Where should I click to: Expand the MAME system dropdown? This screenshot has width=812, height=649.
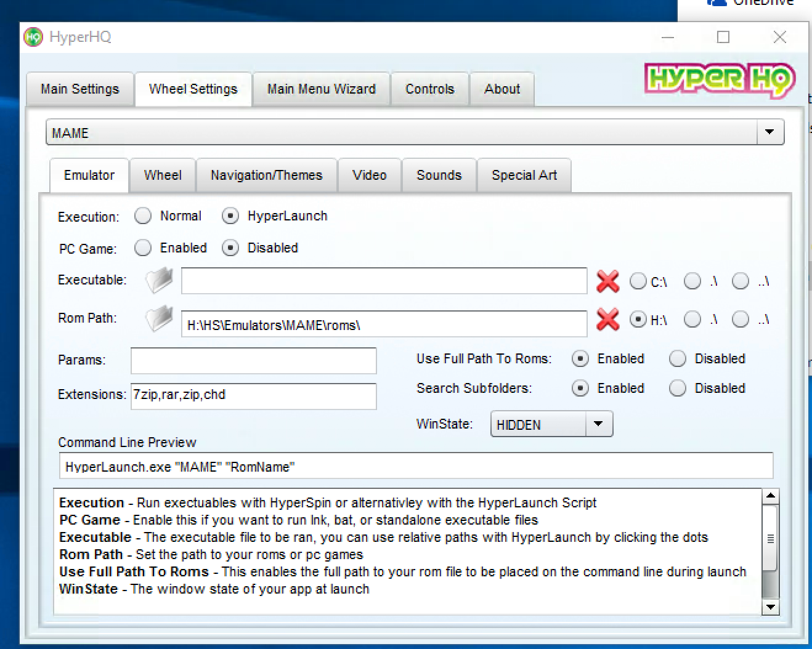pos(769,132)
